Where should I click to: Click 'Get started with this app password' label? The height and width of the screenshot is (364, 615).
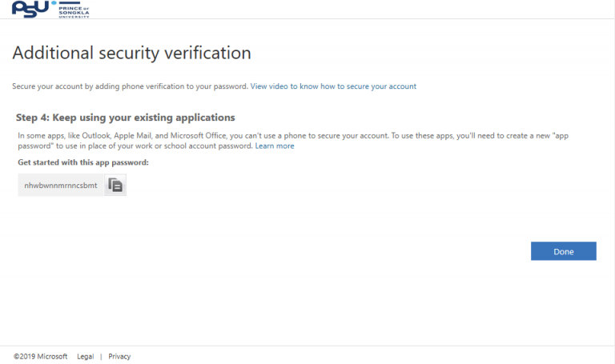[x=83, y=162]
